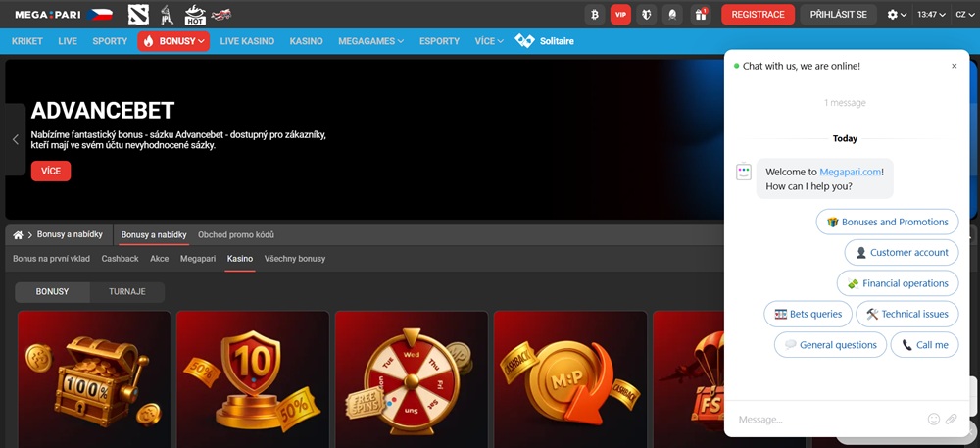Expand the settings gear dropdown
The width and height of the screenshot is (980, 448).
click(896, 15)
